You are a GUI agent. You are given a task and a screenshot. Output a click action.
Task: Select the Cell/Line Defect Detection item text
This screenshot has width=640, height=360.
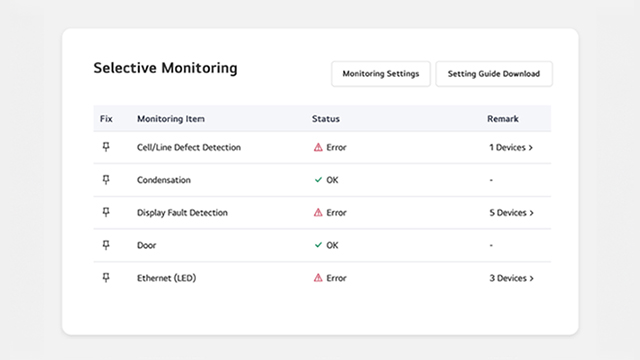[x=189, y=147]
